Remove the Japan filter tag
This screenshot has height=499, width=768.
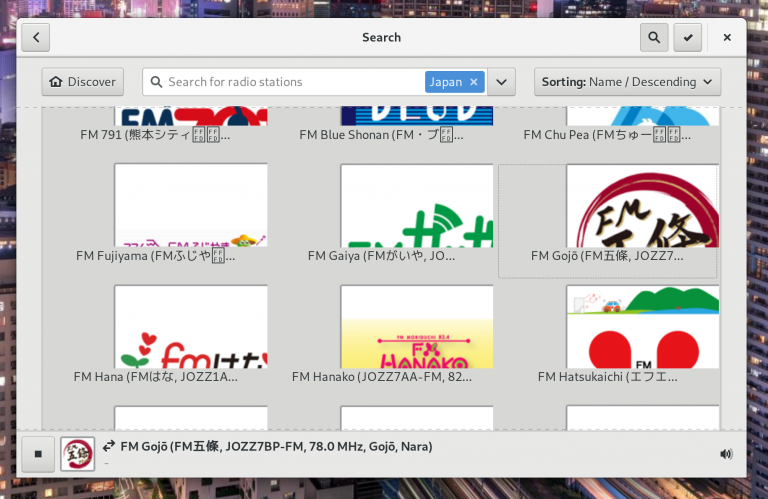click(474, 82)
